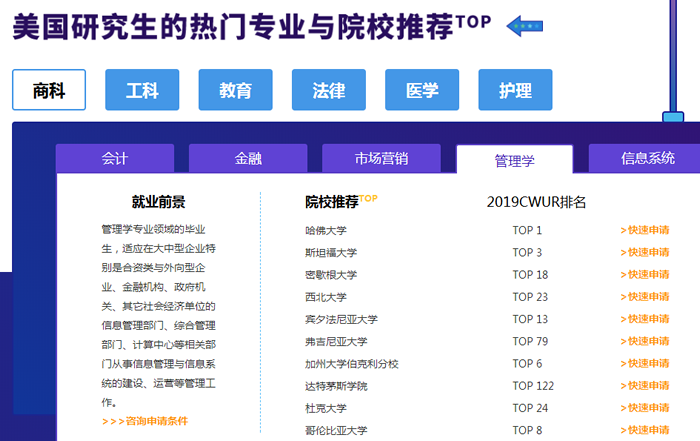Select the 商科 category tab
The width and height of the screenshot is (700, 441).
point(49,90)
